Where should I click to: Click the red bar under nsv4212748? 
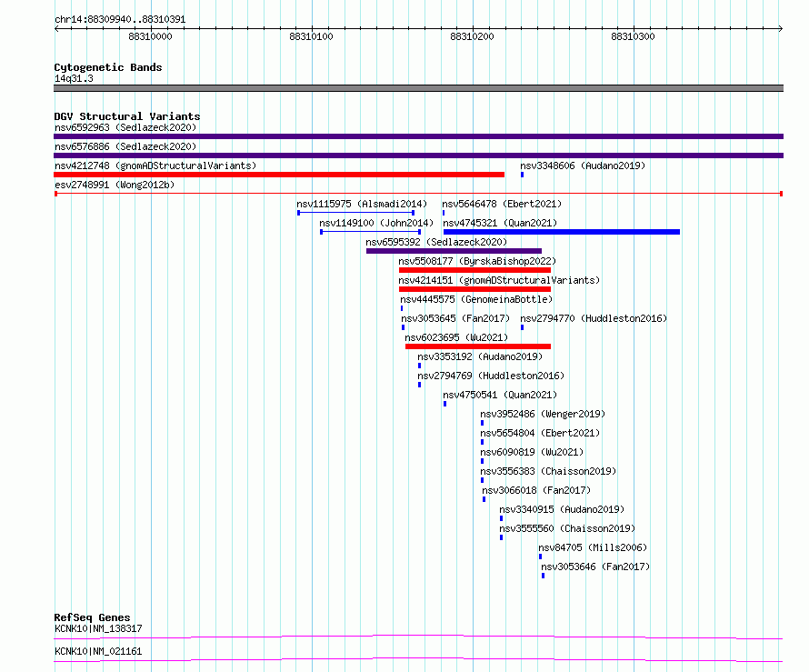click(x=279, y=175)
